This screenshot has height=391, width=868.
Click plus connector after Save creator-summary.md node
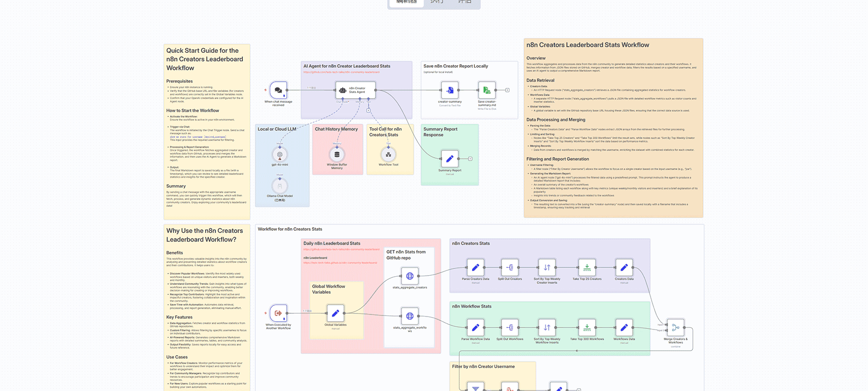pos(507,91)
